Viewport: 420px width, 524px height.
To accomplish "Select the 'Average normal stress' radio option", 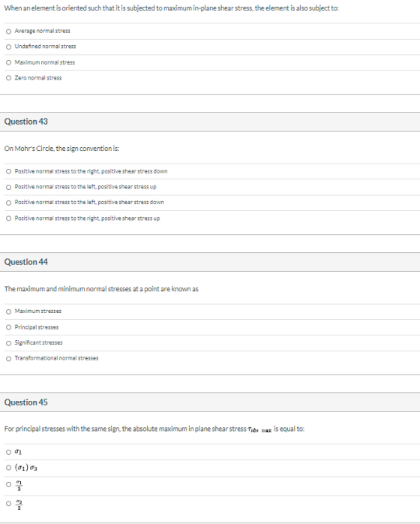I will (9, 31).
